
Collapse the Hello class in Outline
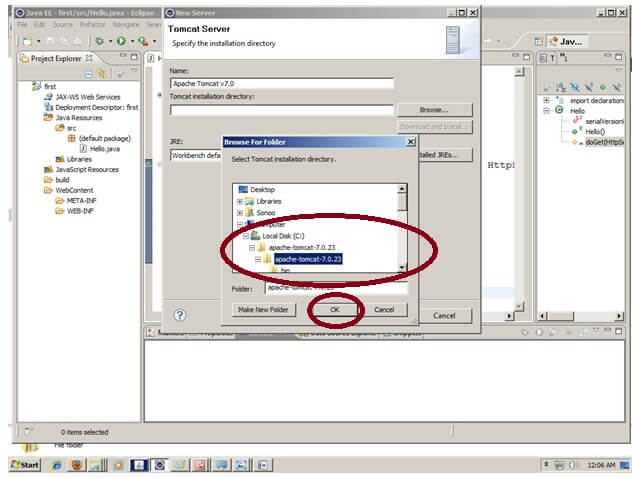click(546, 111)
